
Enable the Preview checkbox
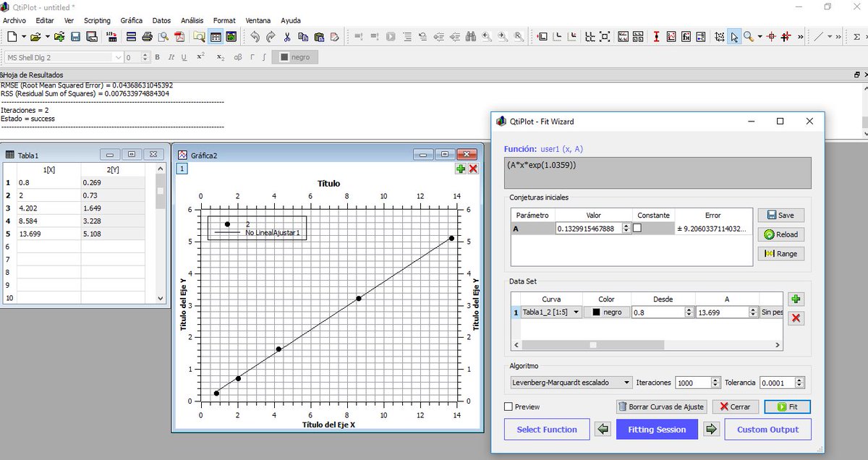pos(509,406)
